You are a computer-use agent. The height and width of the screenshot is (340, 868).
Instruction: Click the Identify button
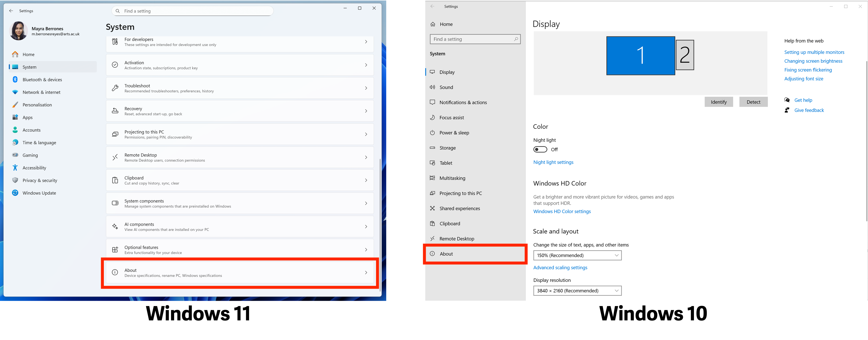click(x=718, y=102)
